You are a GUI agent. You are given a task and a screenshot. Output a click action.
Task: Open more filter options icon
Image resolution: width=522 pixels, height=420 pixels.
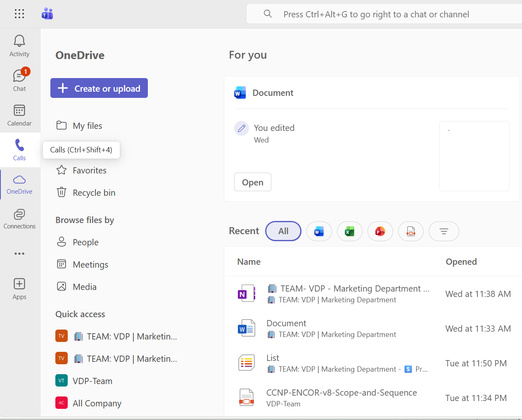[444, 231]
